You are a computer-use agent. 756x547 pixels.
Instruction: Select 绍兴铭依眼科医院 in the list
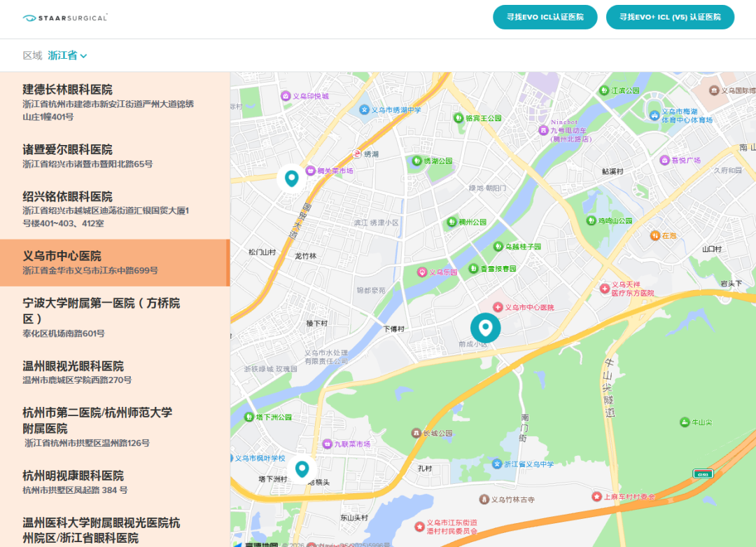[x=115, y=209]
